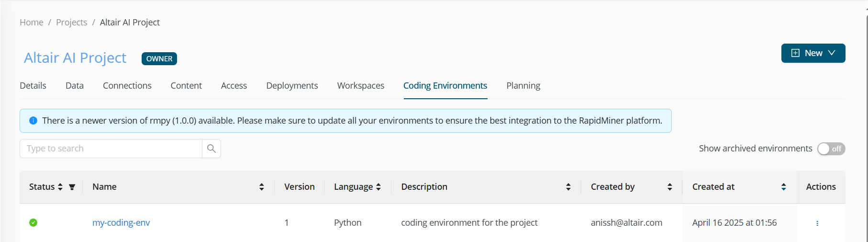Open the Deployments tab
The width and height of the screenshot is (868, 242).
[292, 85]
